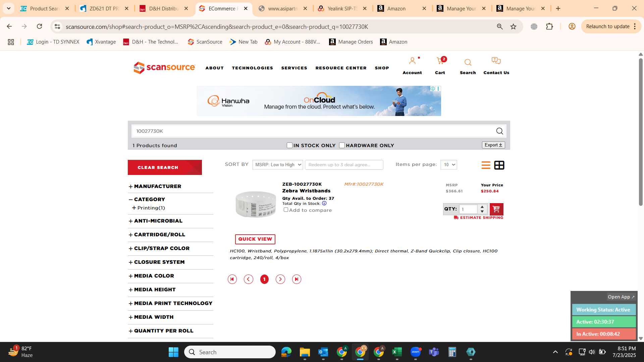Switch to grid view layout
The width and height of the screenshot is (644, 362).
(499, 165)
